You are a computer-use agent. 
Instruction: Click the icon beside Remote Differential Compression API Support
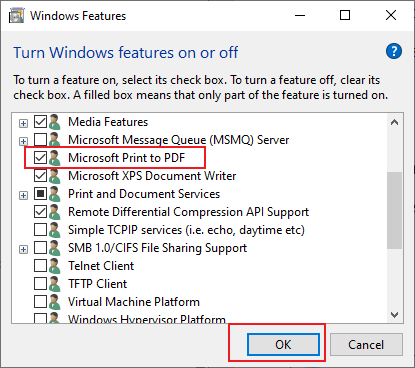coord(54,212)
